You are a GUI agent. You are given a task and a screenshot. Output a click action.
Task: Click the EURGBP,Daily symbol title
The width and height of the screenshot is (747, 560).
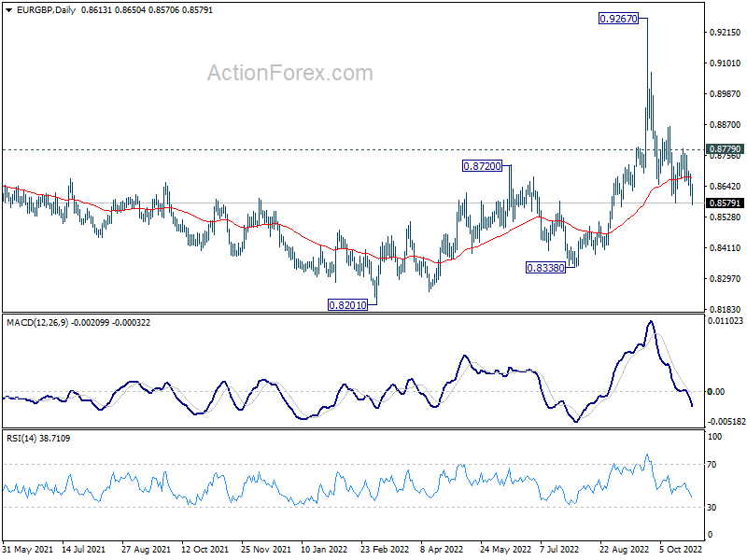[46, 10]
